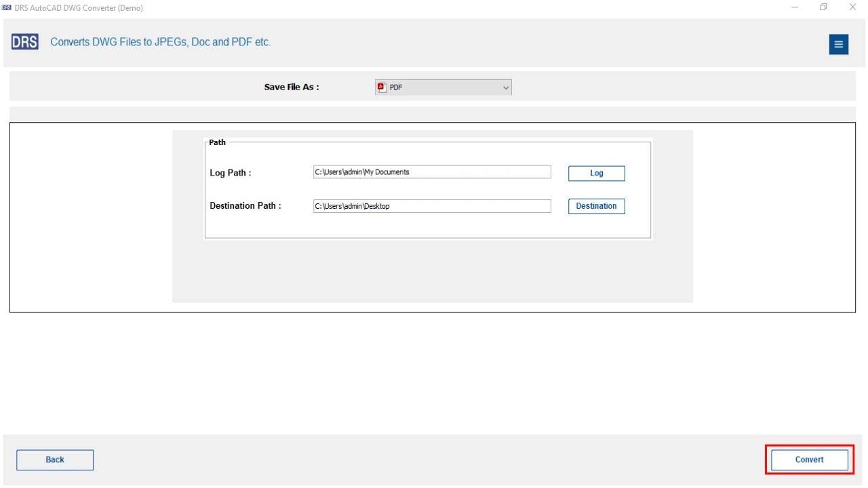
Task: Open the hamburger menu icon
Action: click(839, 45)
